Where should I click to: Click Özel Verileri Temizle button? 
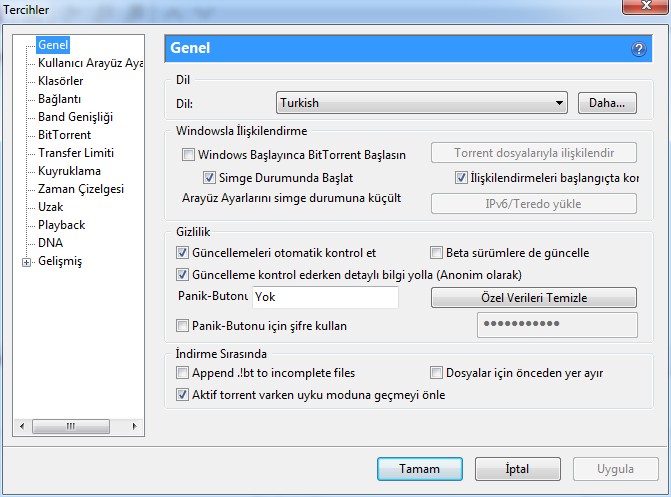pyautogui.click(x=534, y=298)
